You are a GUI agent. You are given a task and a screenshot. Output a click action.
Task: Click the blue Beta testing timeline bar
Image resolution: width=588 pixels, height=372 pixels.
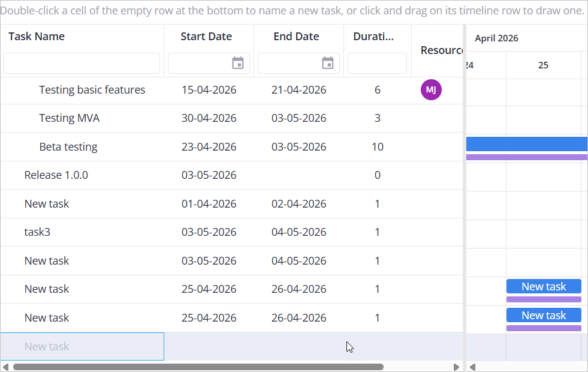click(x=526, y=144)
